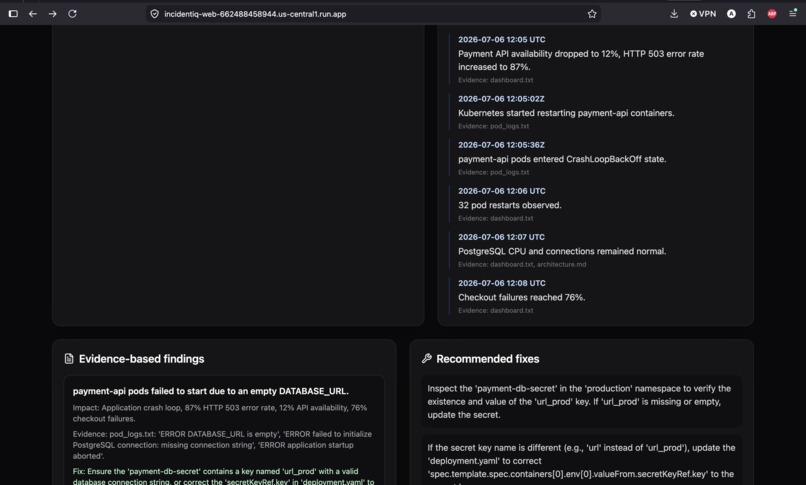Go forward with the browser forward arrow
806x485 pixels.
coord(52,14)
